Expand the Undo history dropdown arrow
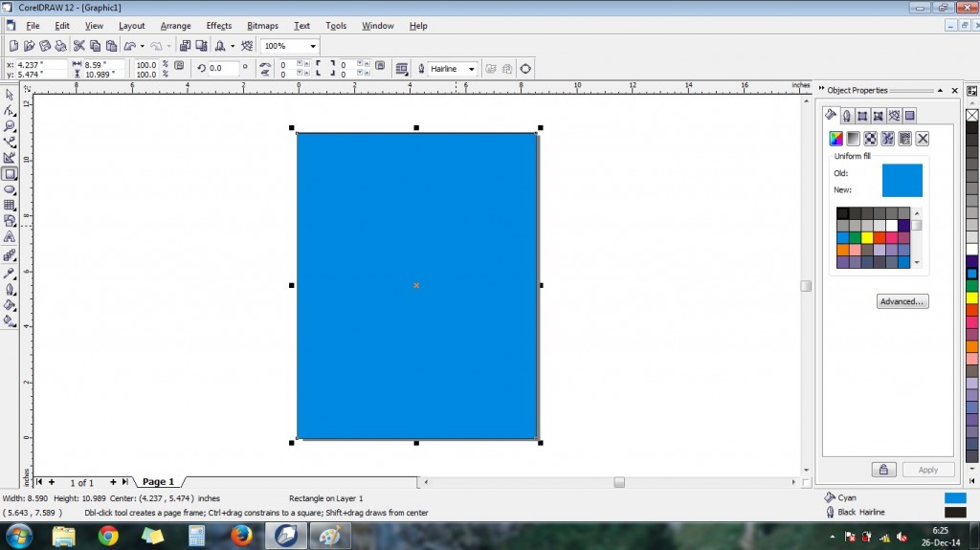 142,46
